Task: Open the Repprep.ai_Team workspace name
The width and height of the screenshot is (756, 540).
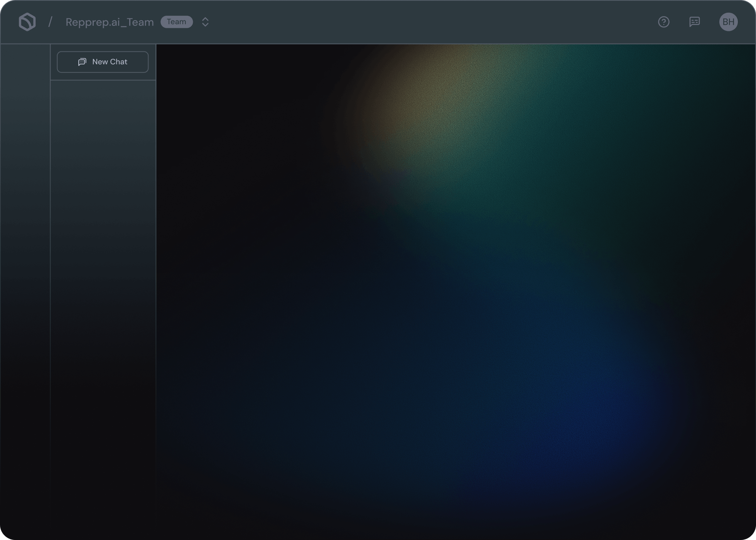Action: pos(110,22)
